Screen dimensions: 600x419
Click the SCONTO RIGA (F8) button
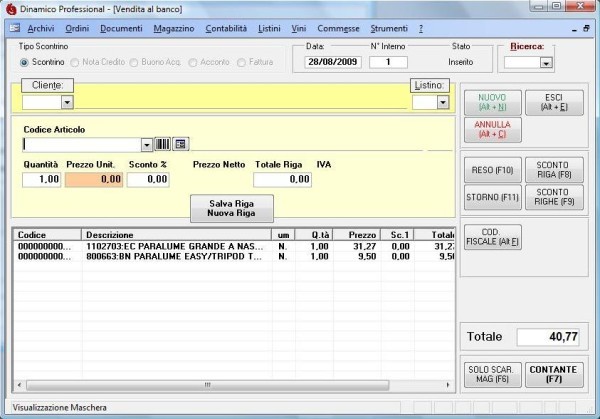(554, 170)
